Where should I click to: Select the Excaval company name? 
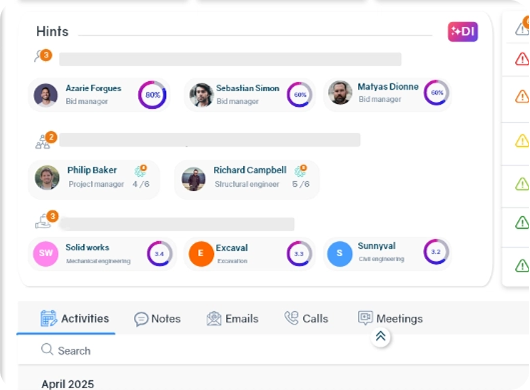(232, 248)
